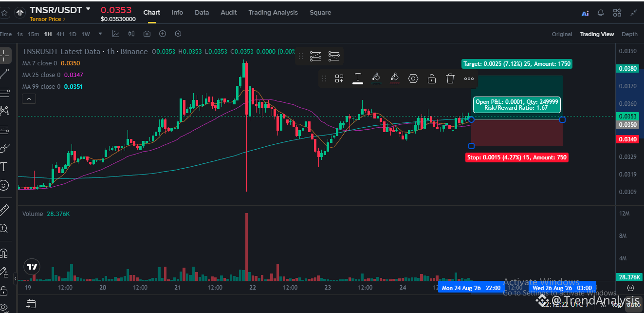Change the profit zone background color (green bucket)
Screen dimensions: 644x313
click(x=376, y=78)
